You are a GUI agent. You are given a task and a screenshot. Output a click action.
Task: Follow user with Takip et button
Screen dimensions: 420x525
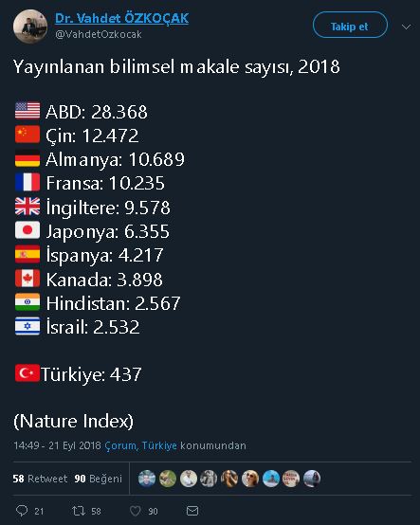tap(350, 25)
